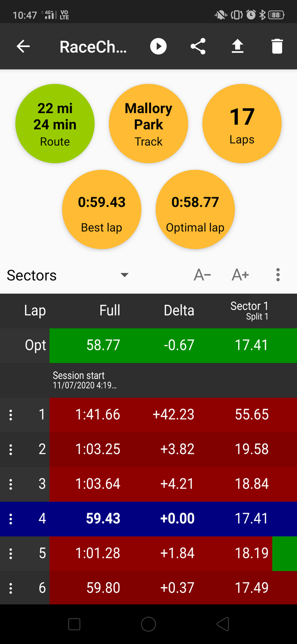Open the sectors overflow menu

click(x=278, y=275)
